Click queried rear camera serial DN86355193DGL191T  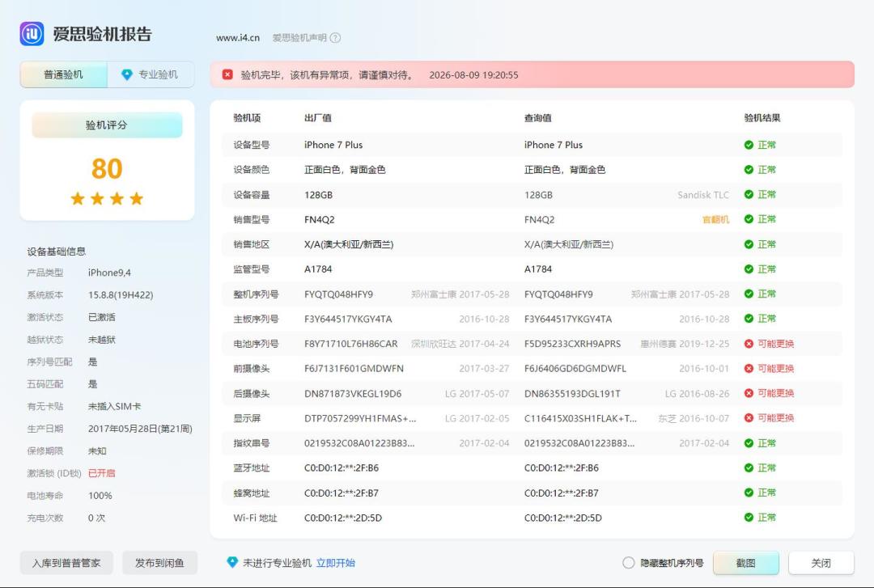pos(572,394)
